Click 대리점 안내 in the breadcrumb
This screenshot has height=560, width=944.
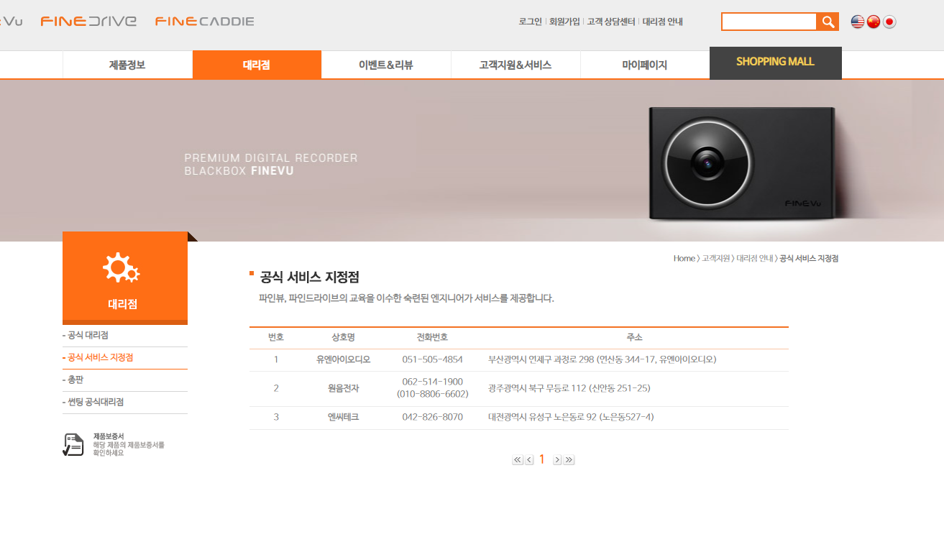[755, 259]
